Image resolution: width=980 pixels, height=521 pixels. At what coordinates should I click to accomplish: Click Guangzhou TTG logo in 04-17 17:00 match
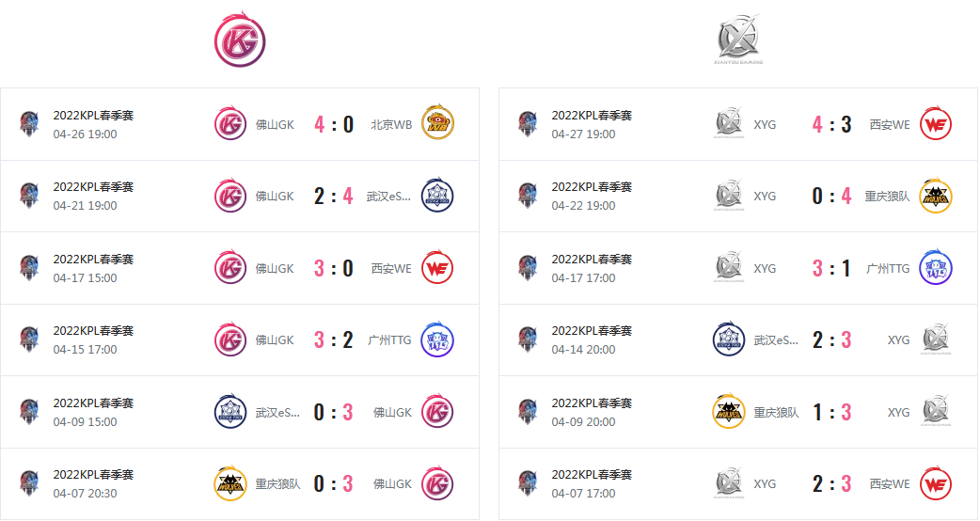pos(936,268)
